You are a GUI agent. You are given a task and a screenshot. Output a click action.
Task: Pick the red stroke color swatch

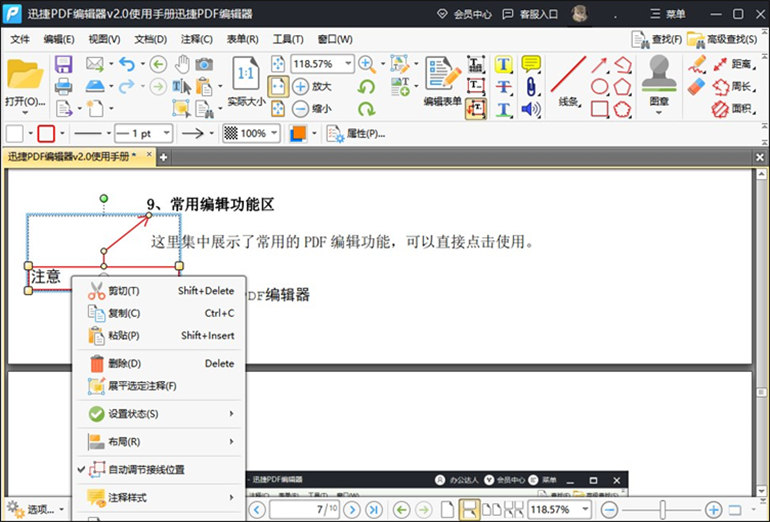46,134
